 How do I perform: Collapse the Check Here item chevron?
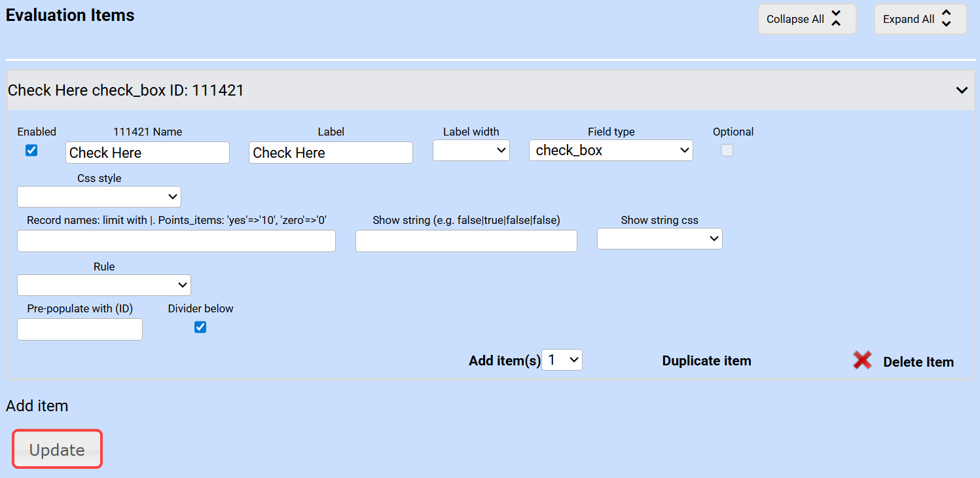coord(961,90)
